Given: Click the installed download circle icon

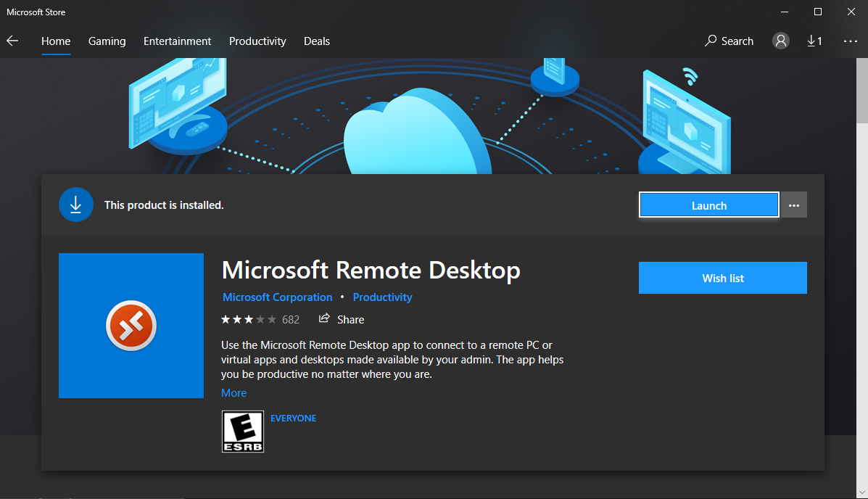Looking at the screenshot, I should 76,205.
